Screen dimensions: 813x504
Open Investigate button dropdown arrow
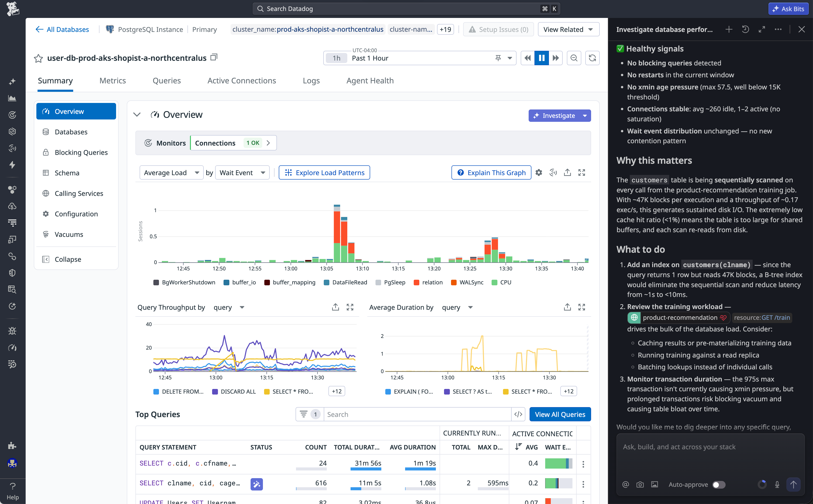click(585, 116)
